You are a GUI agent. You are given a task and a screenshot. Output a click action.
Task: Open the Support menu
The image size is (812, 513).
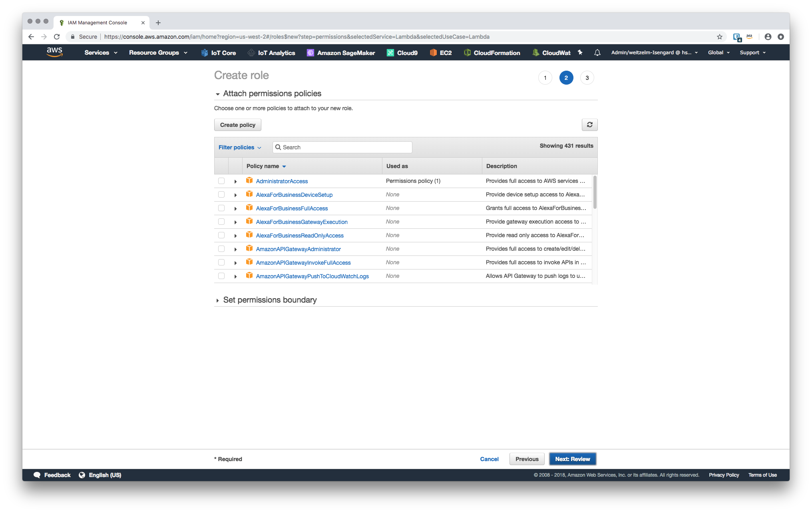click(752, 53)
